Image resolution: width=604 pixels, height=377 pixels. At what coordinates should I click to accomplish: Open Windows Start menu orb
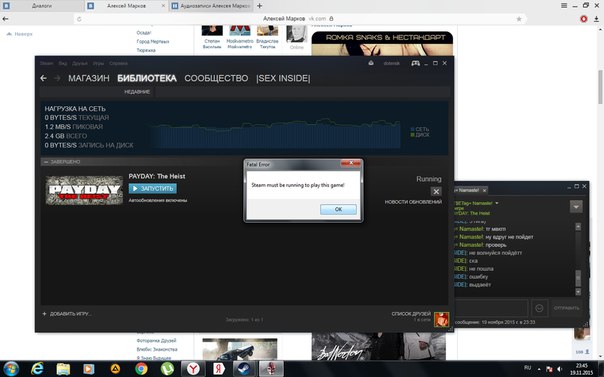pyautogui.click(x=11, y=369)
